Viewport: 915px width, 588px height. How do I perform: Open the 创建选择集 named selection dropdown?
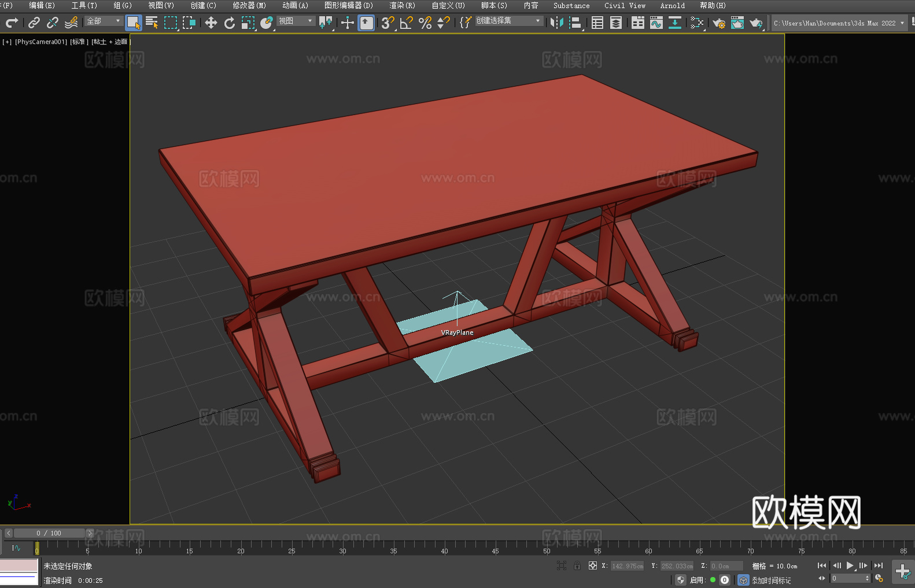[x=509, y=21]
